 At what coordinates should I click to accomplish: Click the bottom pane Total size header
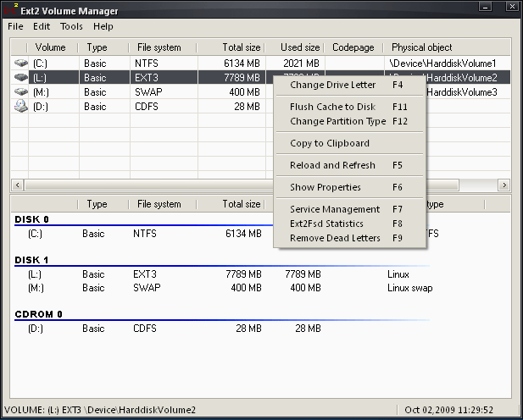231,204
